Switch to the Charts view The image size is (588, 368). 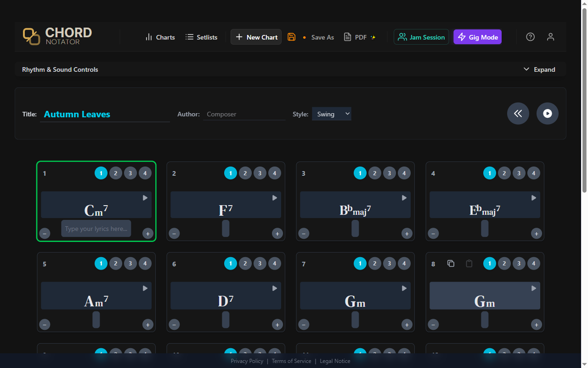[160, 37]
